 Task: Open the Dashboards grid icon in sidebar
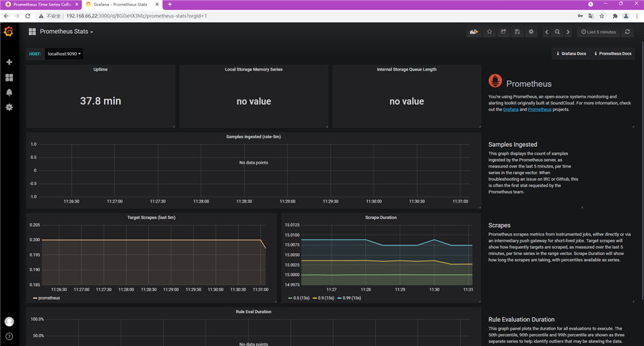click(x=9, y=77)
